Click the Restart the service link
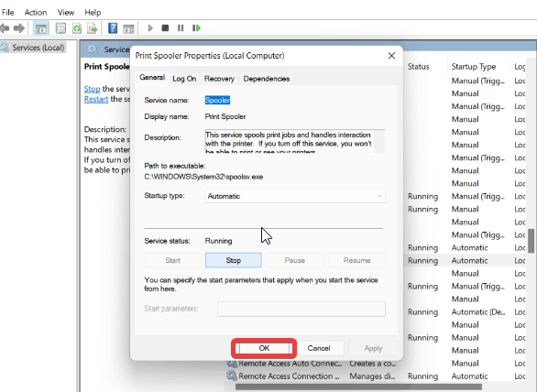Screen dimensions: 537x392 tap(96, 99)
